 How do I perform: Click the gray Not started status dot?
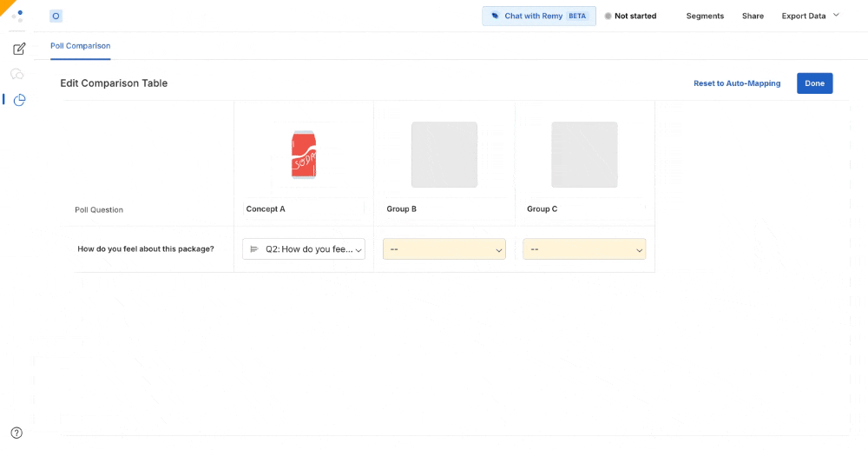coord(608,16)
